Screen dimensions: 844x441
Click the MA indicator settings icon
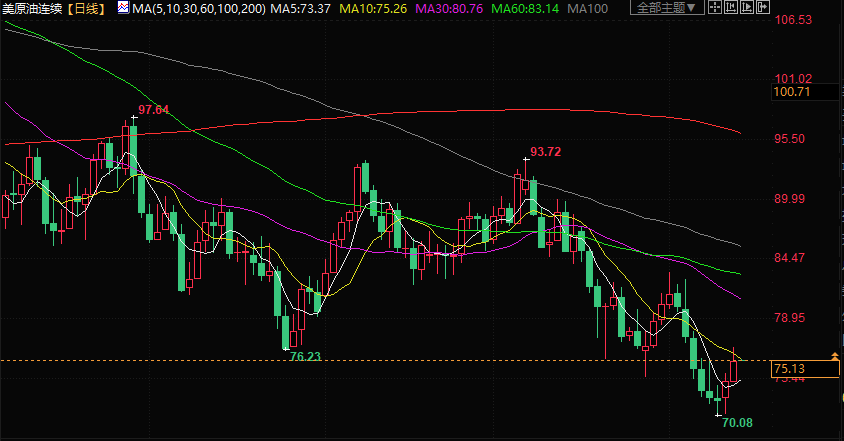coord(122,8)
